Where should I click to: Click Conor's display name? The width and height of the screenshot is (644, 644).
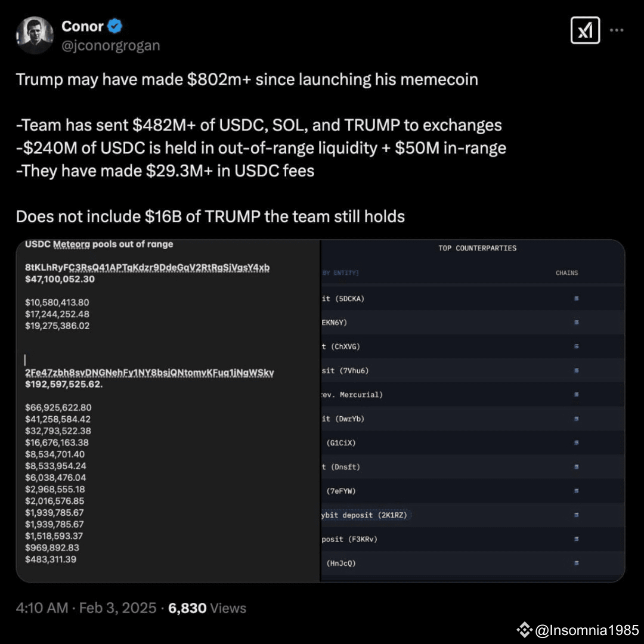point(83,26)
